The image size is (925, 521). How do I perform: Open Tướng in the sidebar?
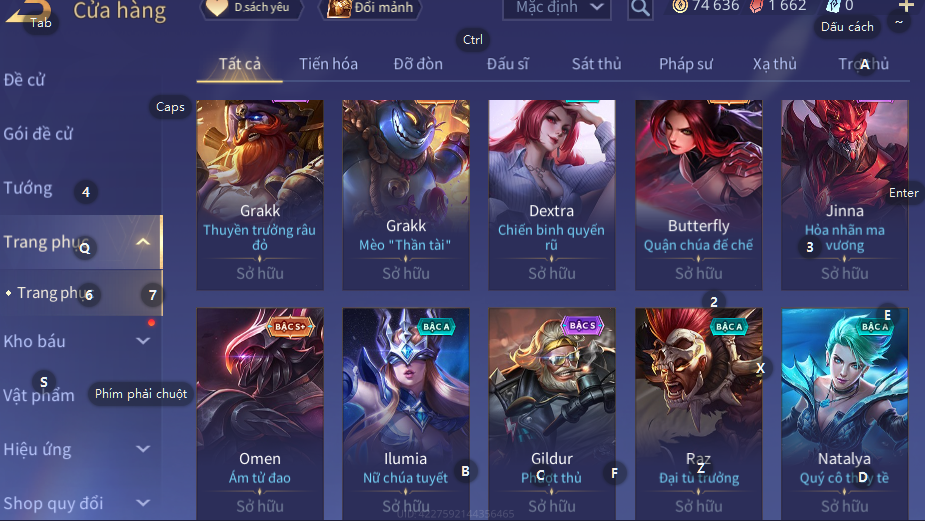click(28, 188)
